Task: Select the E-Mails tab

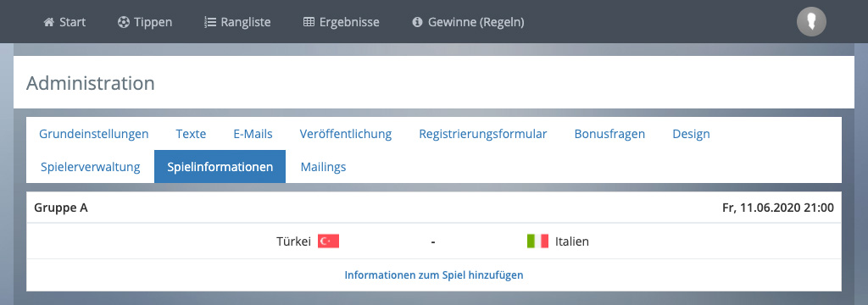Action: pos(253,134)
